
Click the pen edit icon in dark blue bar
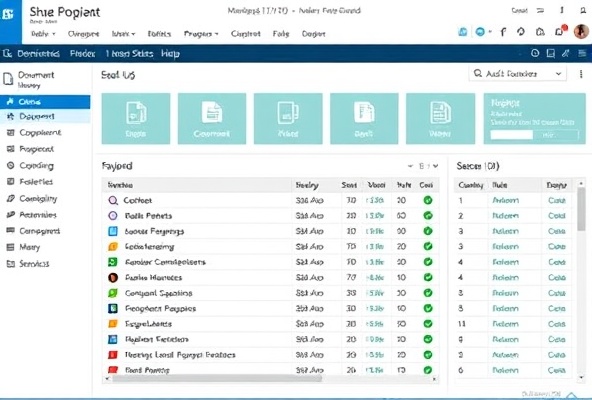coord(565,53)
